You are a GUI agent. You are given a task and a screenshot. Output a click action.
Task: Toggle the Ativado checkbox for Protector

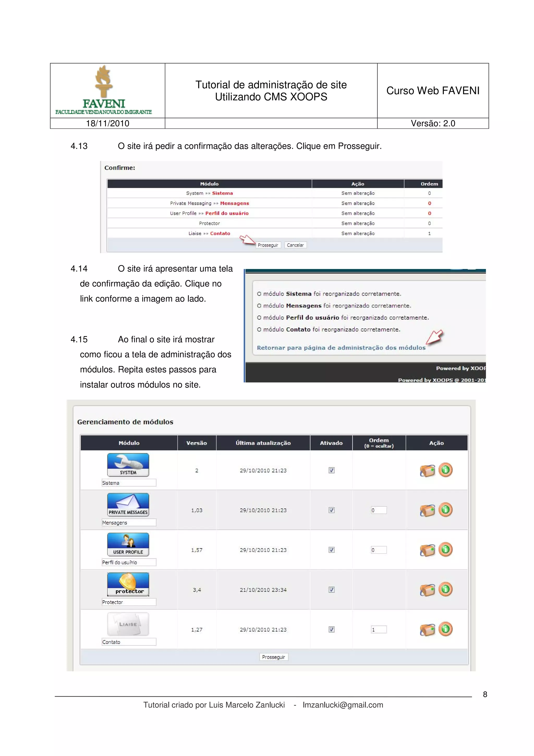click(x=331, y=590)
